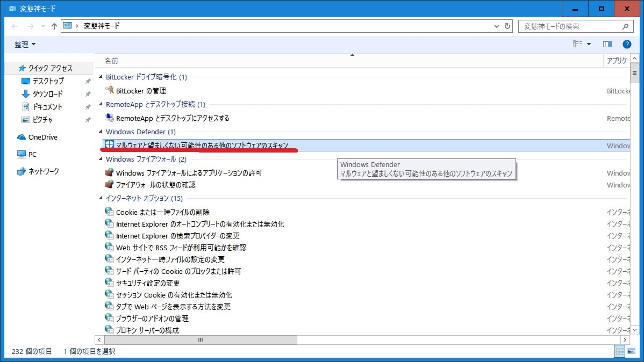The height and width of the screenshot is (362, 644).
Task: Click the ブラウザーのアドオンの管理 icon
Action: tap(109, 317)
